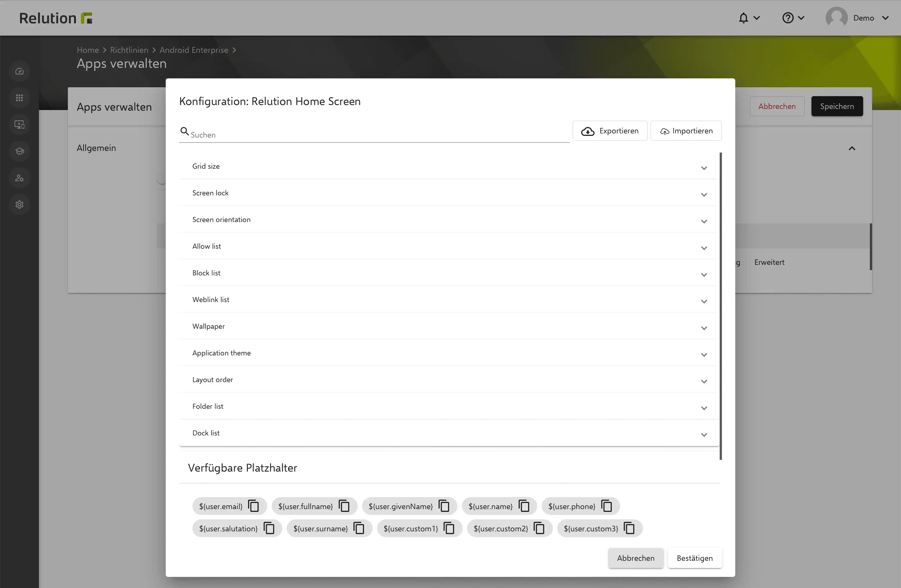
Task: Expand the Layout order section
Action: pyautogui.click(x=449, y=380)
